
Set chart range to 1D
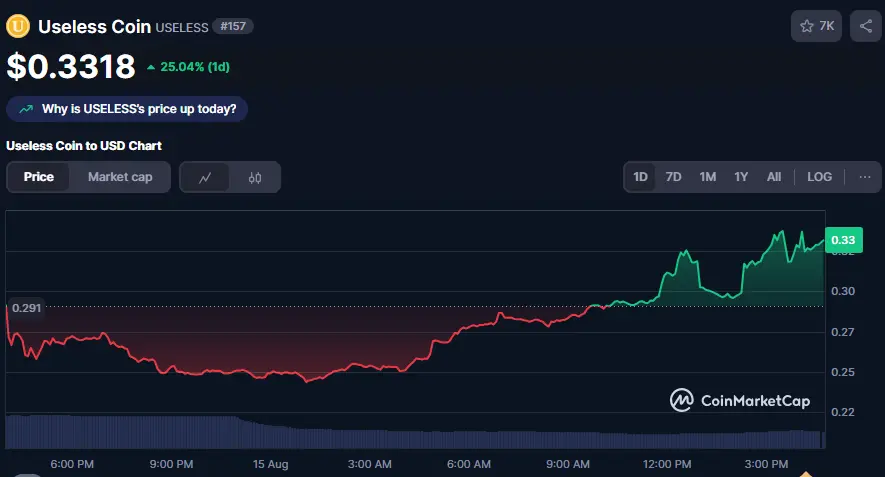click(640, 177)
